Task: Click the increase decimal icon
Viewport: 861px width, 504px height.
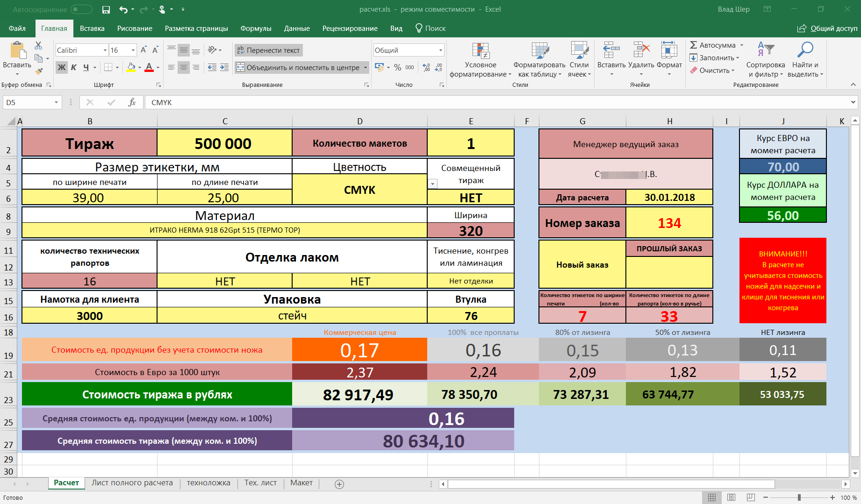Action: coord(426,67)
